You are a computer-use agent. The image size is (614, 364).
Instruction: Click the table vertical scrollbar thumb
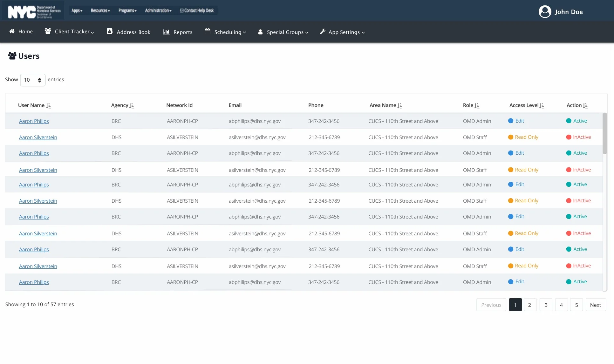tap(605, 134)
